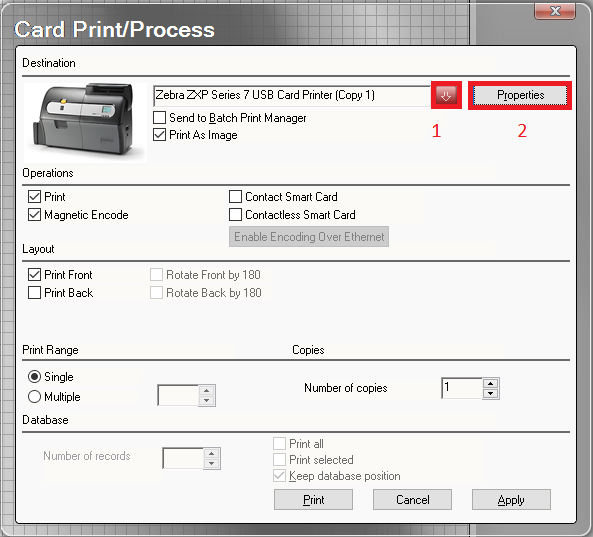This screenshot has width=593, height=537.
Task: Open the printer selection dropdown arrow
Action: [446, 95]
